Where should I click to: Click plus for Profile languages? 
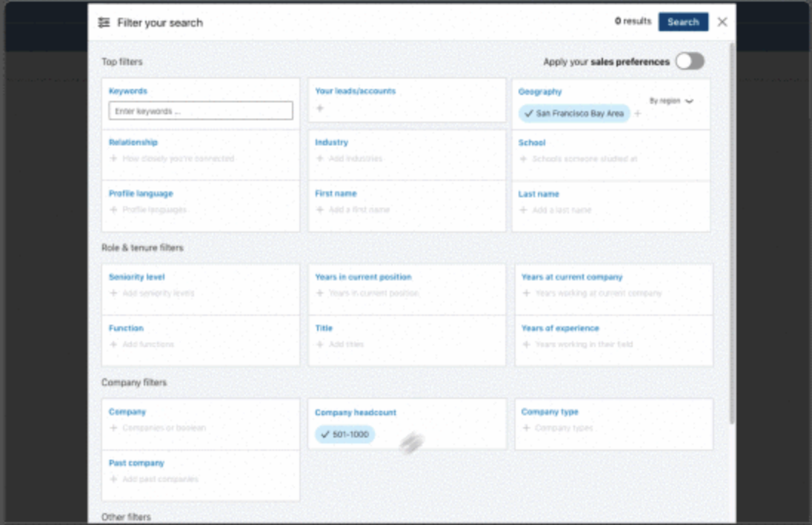pyautogui.click(x=113, y=209)
